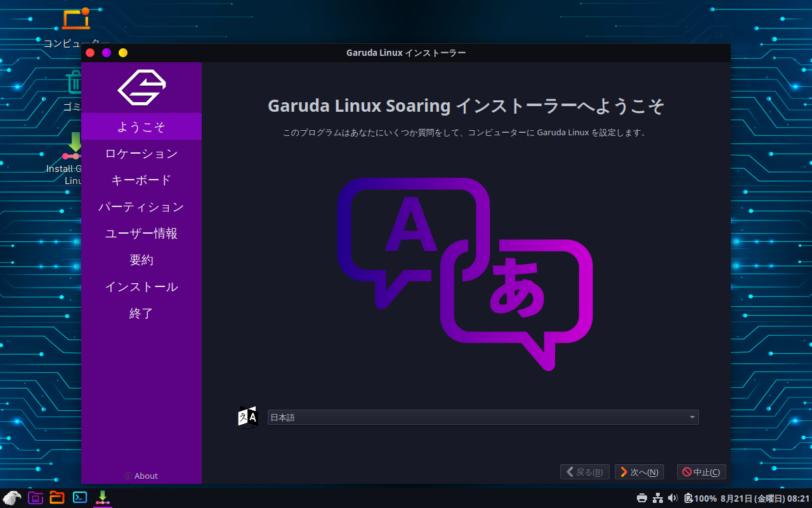This screenshot has height=508, width=812.
Task: Click the large A/あ language illustration
Action: click(465, 274)
